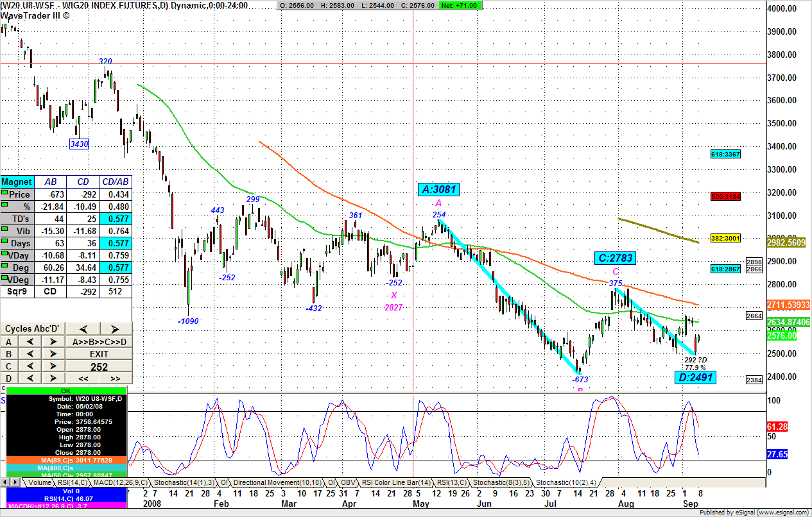The image size is (812, 517).
Task: Click the double-right >> forward button
Action: coord(116,378)
